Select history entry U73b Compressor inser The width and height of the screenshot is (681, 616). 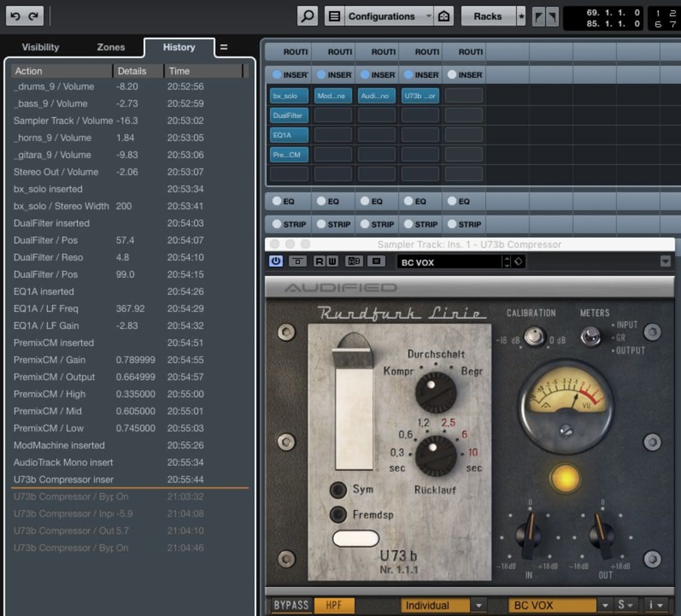click(129, 479)
